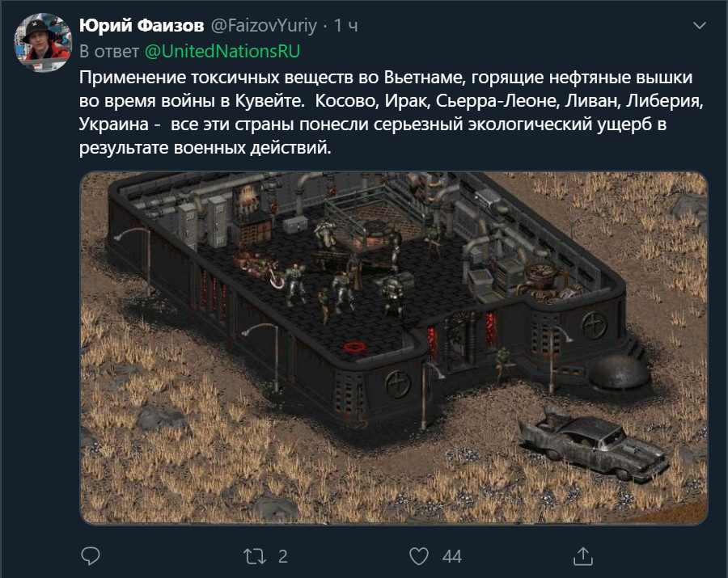Viewport: 728px width, 578px height.
Task: Open the tweet's 1 ч timestamp
Action: click(346, 26)
